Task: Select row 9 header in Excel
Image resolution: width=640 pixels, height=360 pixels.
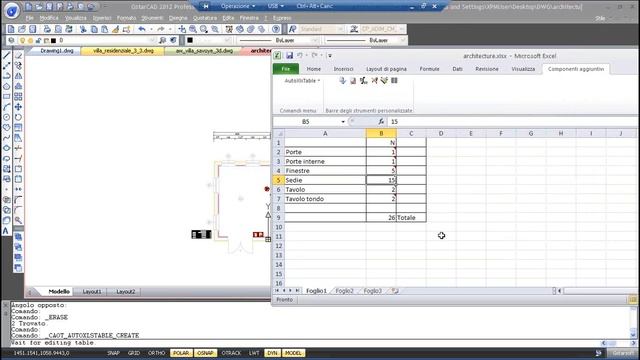Action: (x=278, y=218)
